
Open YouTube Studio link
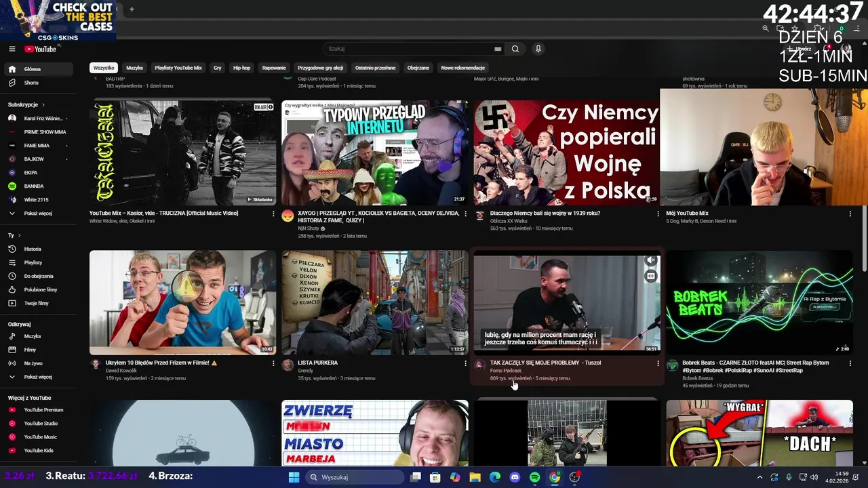tap(39, 424)
